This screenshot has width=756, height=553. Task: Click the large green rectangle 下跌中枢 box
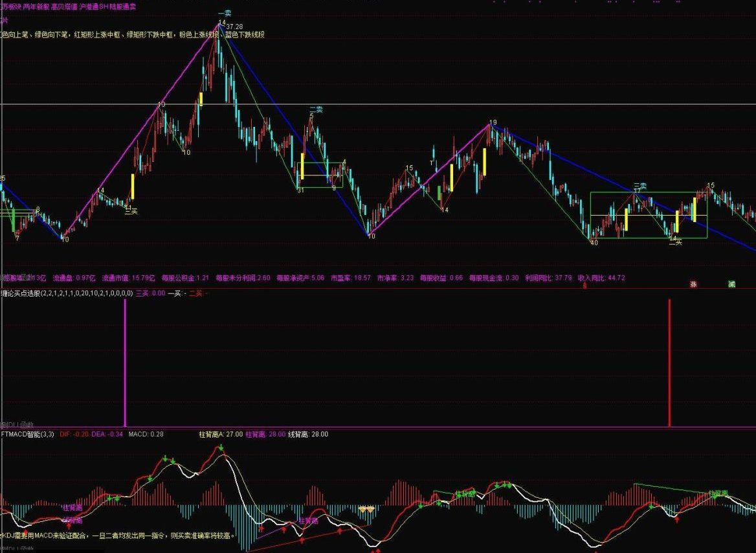coord(648,216)
